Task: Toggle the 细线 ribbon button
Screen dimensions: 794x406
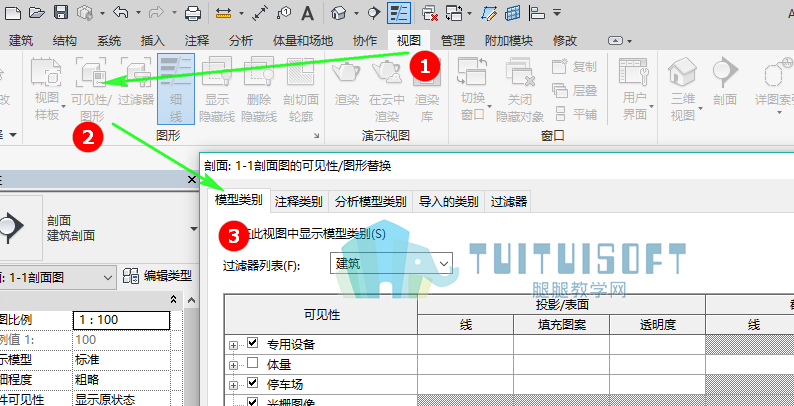Action: pos(176,89)
